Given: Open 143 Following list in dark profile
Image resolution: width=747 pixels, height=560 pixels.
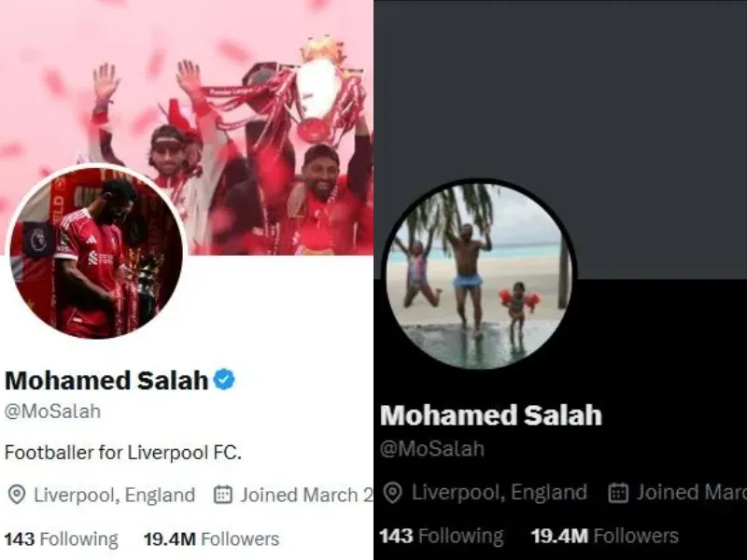Looking at the screenshot, I should pyautogui.click(x=442, y=536).
